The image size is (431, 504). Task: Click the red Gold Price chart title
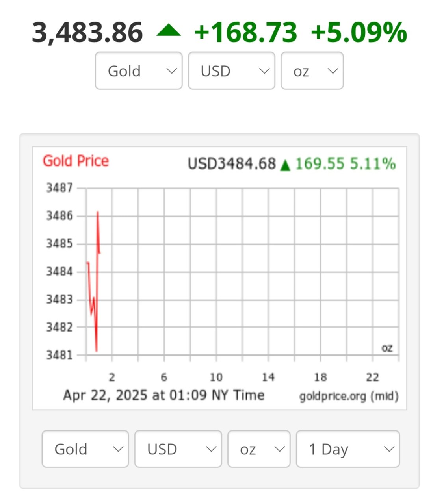pyautogui.click(x=76, y=161)
